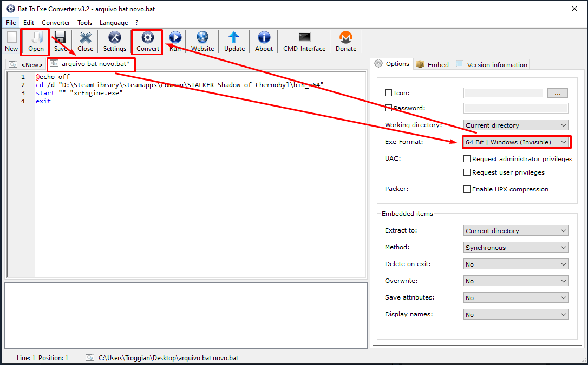This screenshot has height=365, width=588.
Task: Open the Exe-Format dropdown
Action: [x=515, y=142]
